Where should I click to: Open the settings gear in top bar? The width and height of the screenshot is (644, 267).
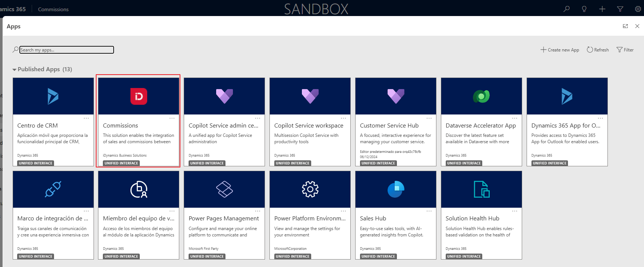tap(638, 9)
